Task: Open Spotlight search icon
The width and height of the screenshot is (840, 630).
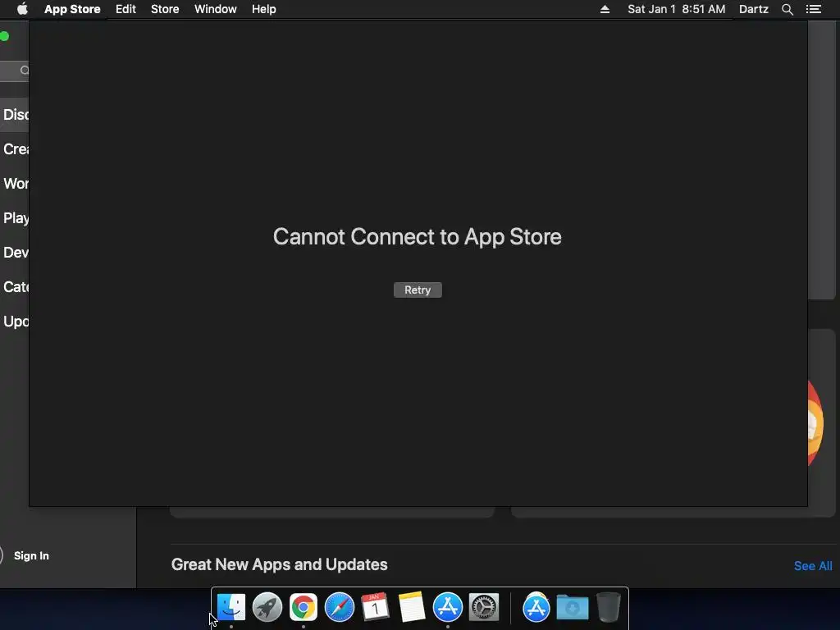Action: [x=787, y=9]
